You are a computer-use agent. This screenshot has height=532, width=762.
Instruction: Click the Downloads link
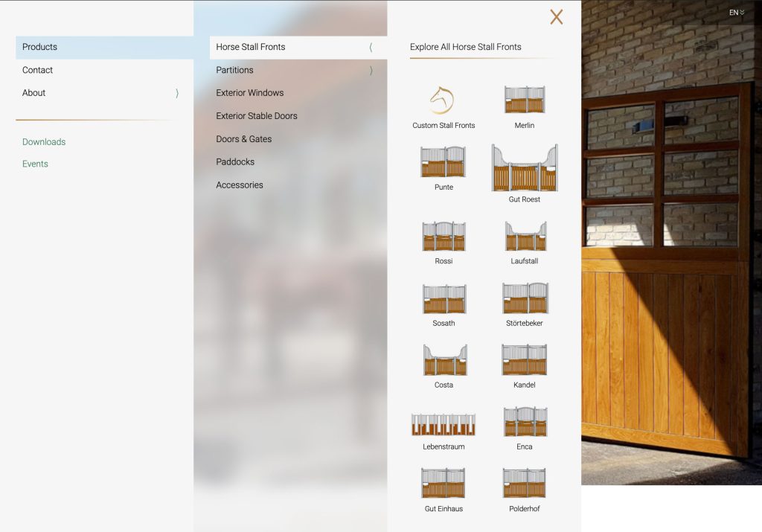tap(44, 142)
